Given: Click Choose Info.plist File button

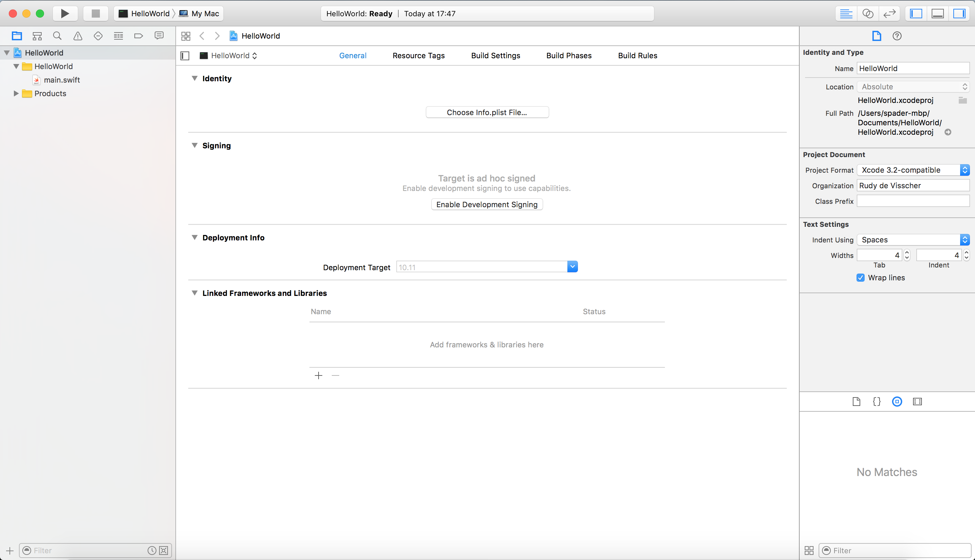Looking at the screenshot, I should pyautogui.click(x=487, y=112).
